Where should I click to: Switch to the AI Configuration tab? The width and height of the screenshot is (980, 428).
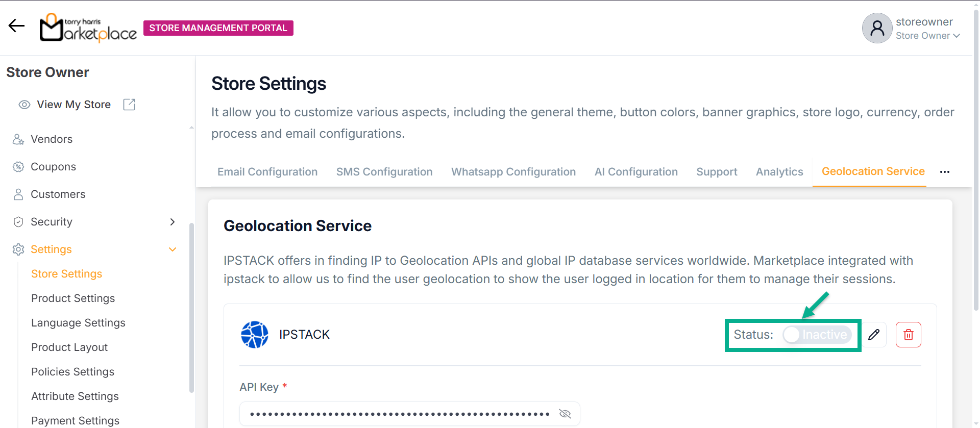[x=636, y=172]
